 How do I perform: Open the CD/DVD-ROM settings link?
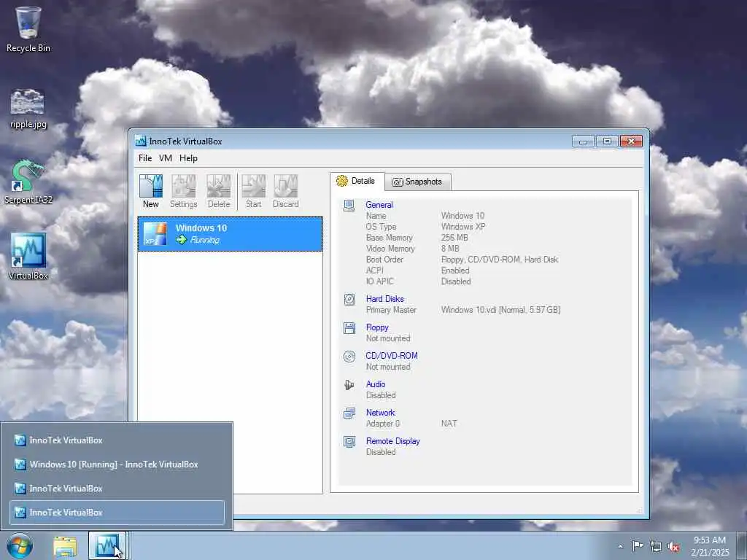click(392, 356)
